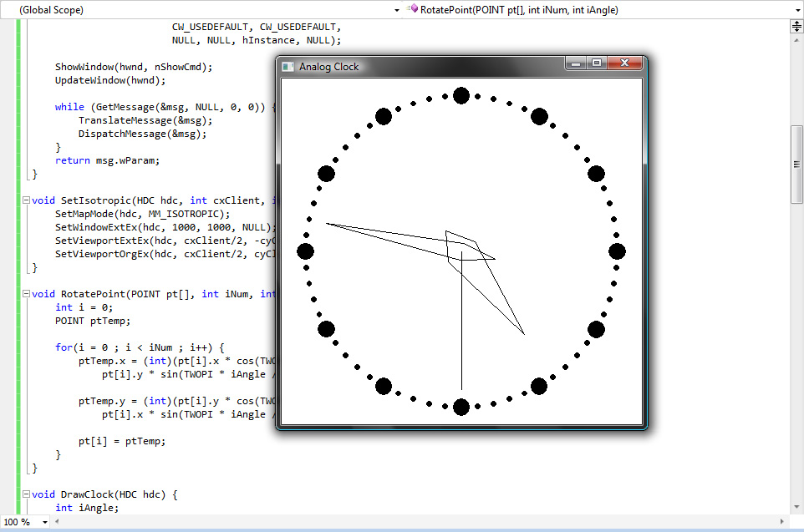The image size is (804, 532).
Task: Click the editor split-window handle icon
Action: [x=796, y=26]
